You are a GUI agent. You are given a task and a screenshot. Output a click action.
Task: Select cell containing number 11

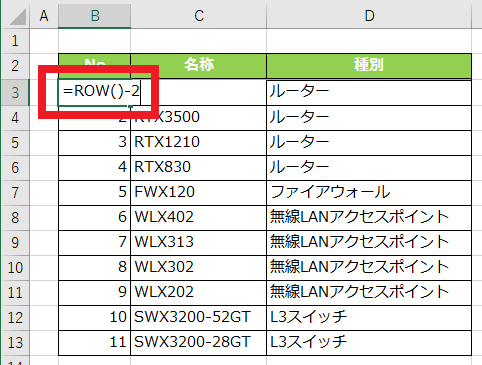point(95,343)
